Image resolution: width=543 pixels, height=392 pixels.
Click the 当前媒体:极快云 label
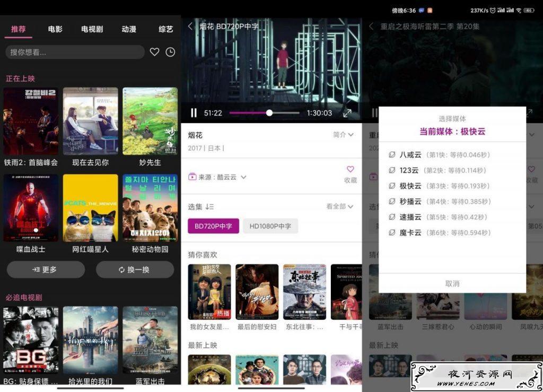pyautogui.click(x=452, y=132)
